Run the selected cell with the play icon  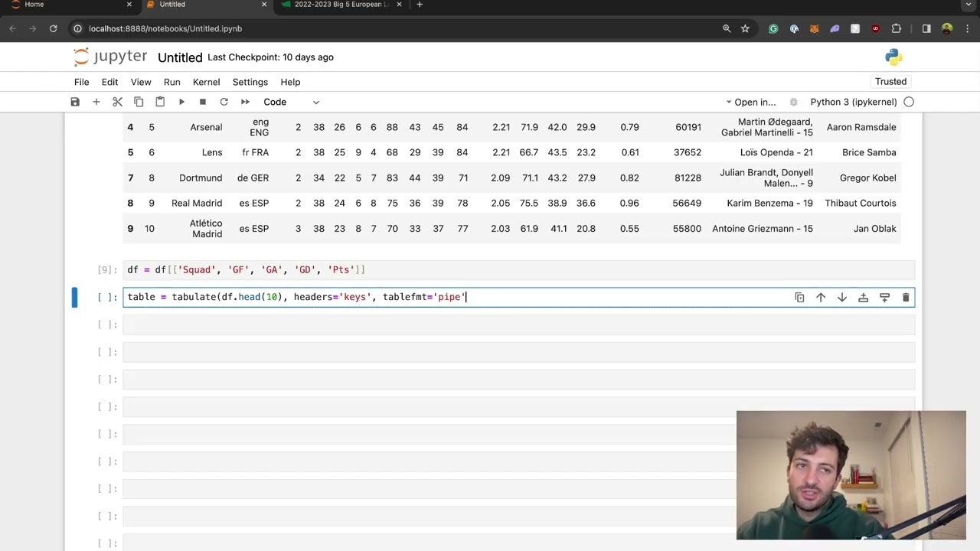point(181,102)
